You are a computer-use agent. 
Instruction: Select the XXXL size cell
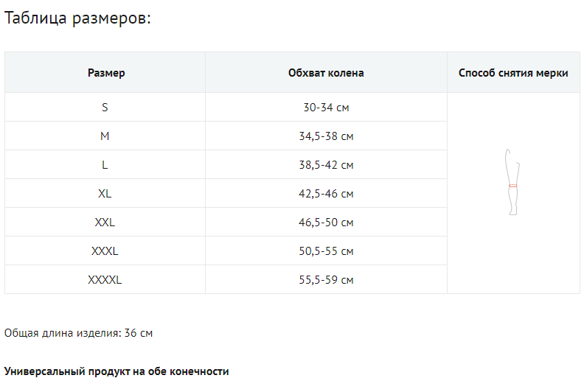click(105, 251)
